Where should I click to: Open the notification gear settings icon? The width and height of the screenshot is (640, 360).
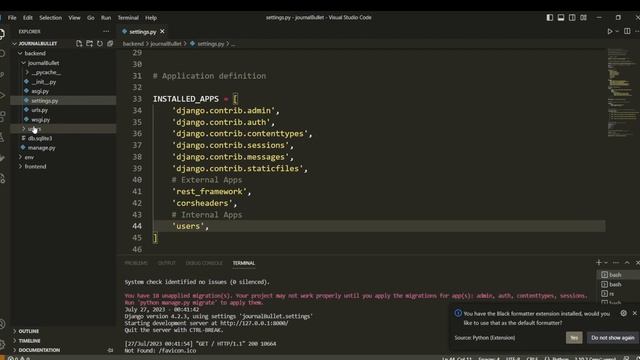pyautogui.click(x=624, y=313)
